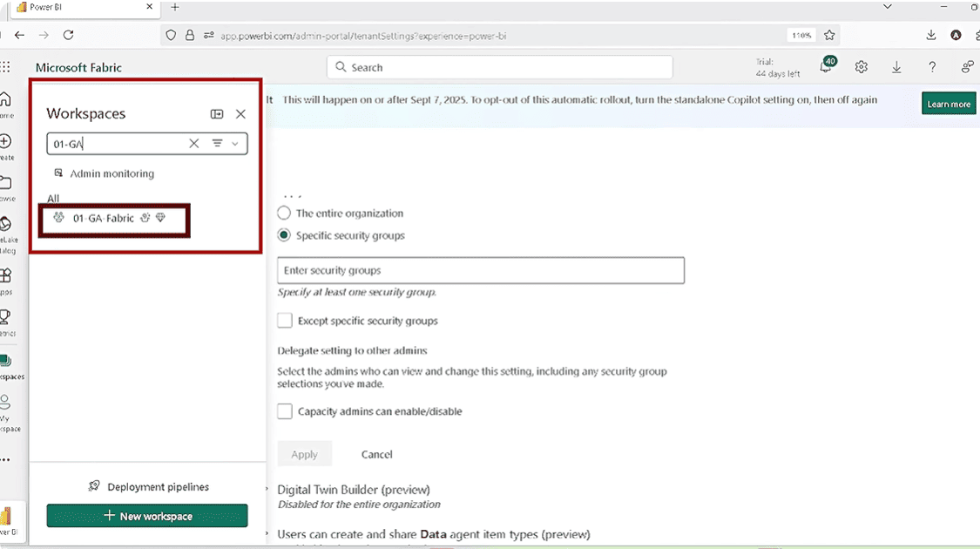Open Apps in the left navigation
Screen dimensions: 980x549
6,281
